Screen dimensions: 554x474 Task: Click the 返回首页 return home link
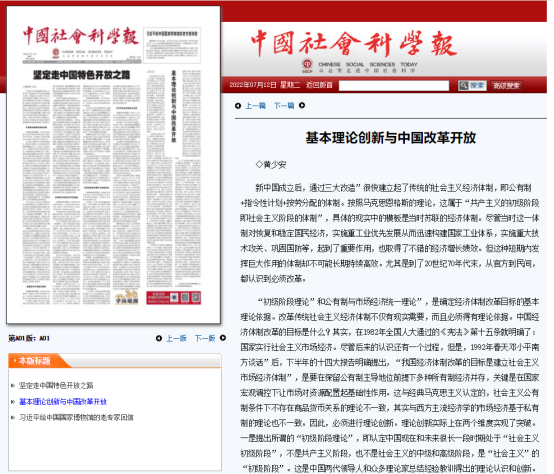[x=319, y=85]
